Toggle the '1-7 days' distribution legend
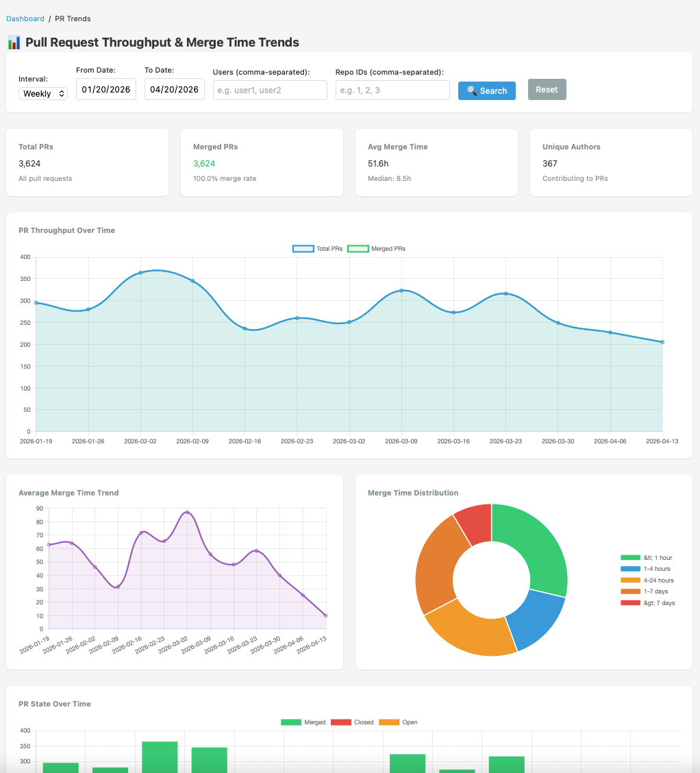This screenshot has width=700, height=773. (x=645, y=591)
